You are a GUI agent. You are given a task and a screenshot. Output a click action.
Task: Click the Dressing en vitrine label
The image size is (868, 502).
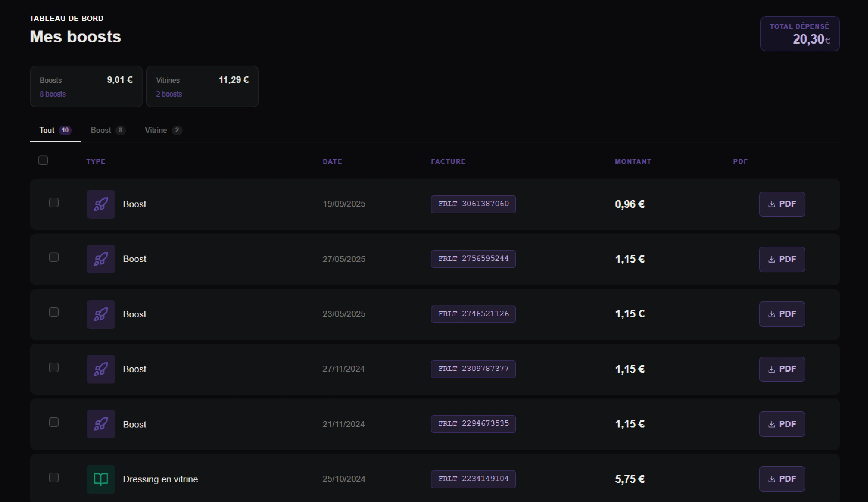[x=161, y=479]
